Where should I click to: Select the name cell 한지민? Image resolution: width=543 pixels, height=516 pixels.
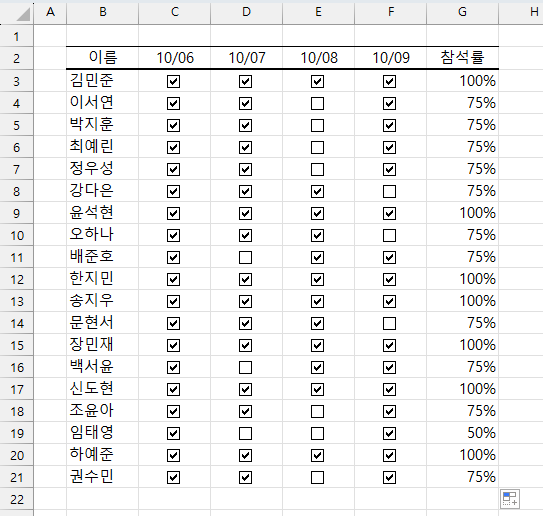[103, 279]
